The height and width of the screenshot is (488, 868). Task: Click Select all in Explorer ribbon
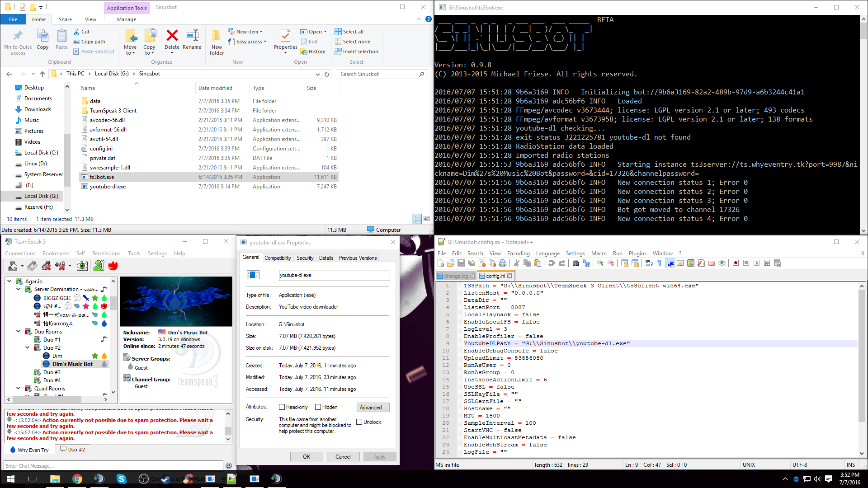[349, 32]
